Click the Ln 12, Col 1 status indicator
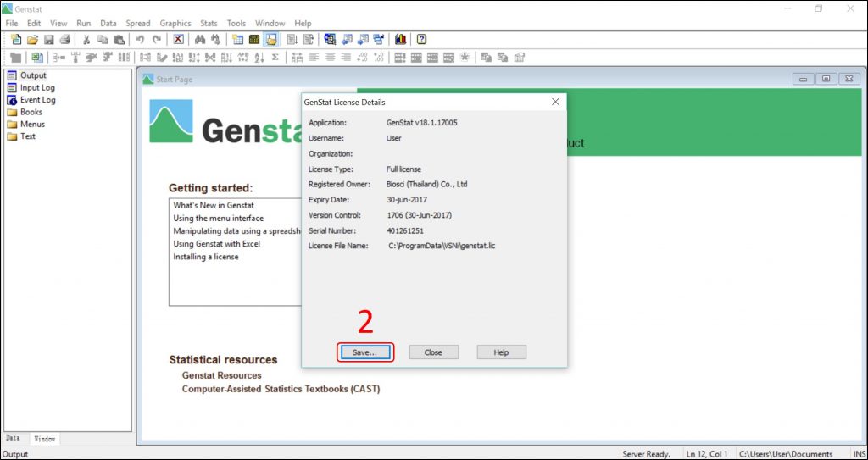 (707, 454)
